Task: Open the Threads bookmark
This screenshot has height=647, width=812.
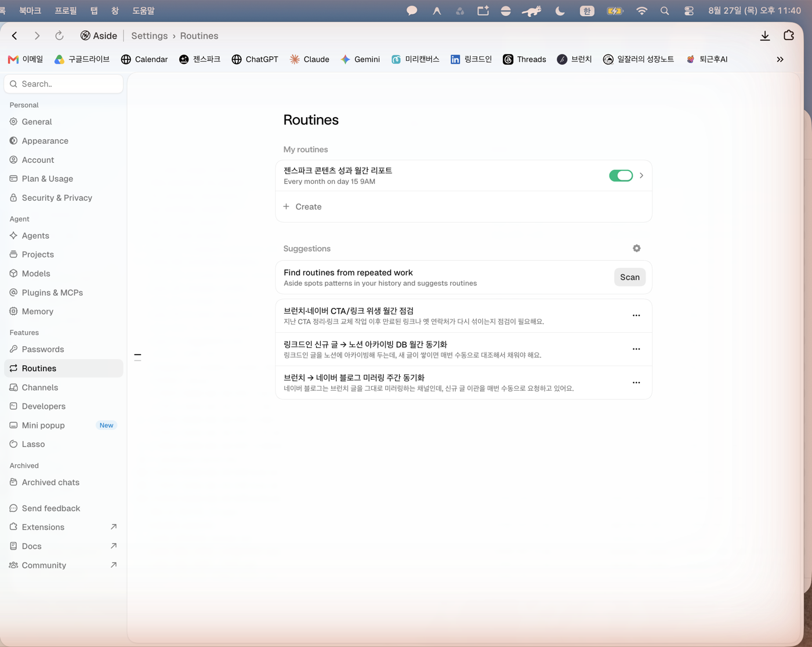Action: (x=524, y=59)
